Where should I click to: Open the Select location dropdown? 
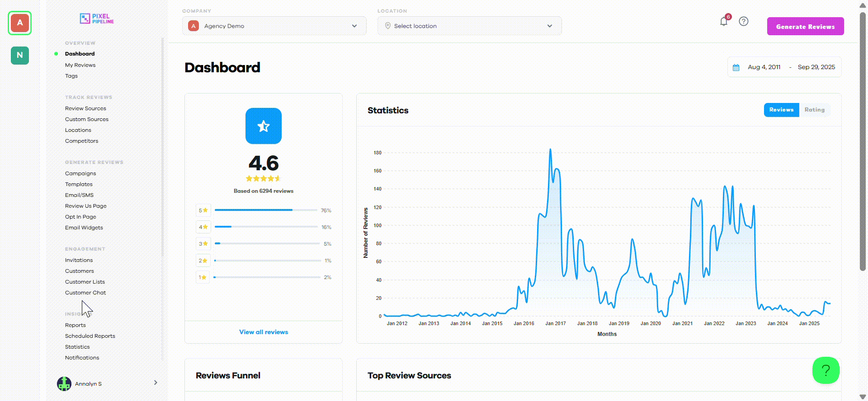coord(470,26)
